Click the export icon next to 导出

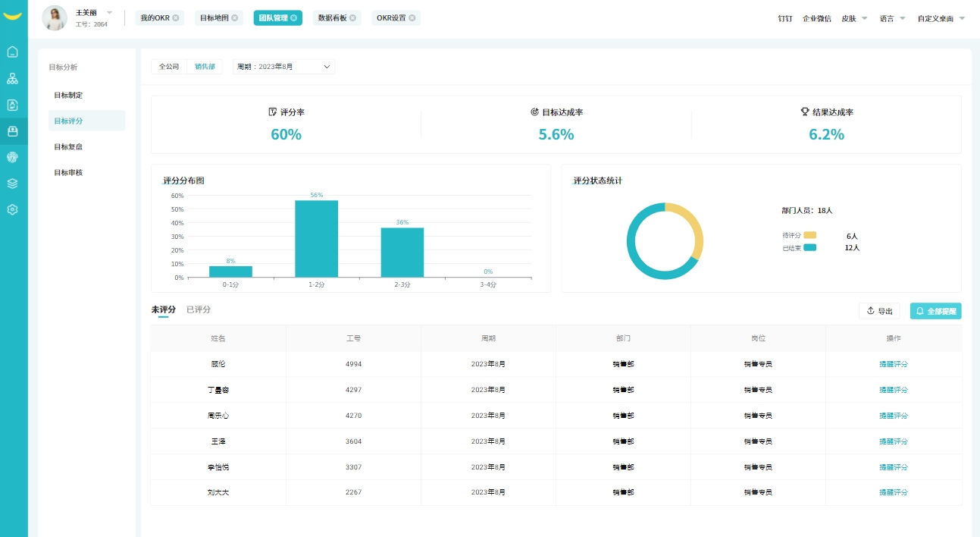872,310
